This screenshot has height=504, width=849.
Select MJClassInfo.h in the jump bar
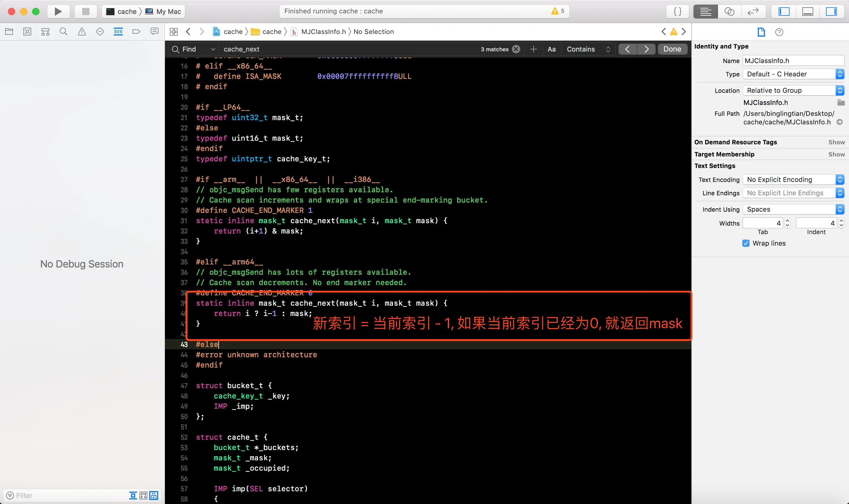(x=323, y=32)
